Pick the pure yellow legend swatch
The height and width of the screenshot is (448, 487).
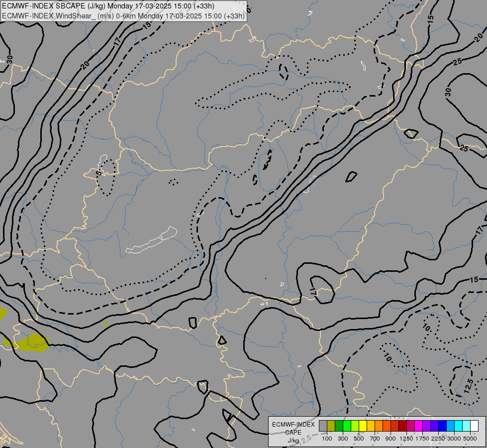click(x=363, y=426)
